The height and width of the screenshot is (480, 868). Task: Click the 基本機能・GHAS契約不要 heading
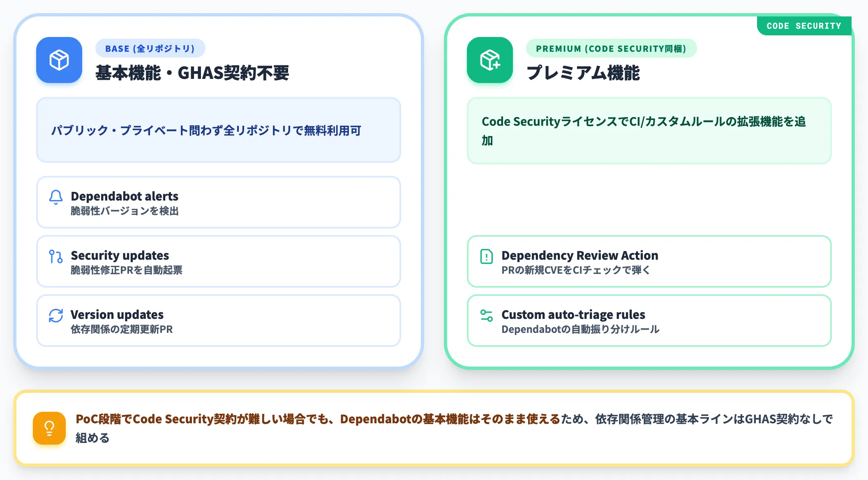click(x=192, y=73)
